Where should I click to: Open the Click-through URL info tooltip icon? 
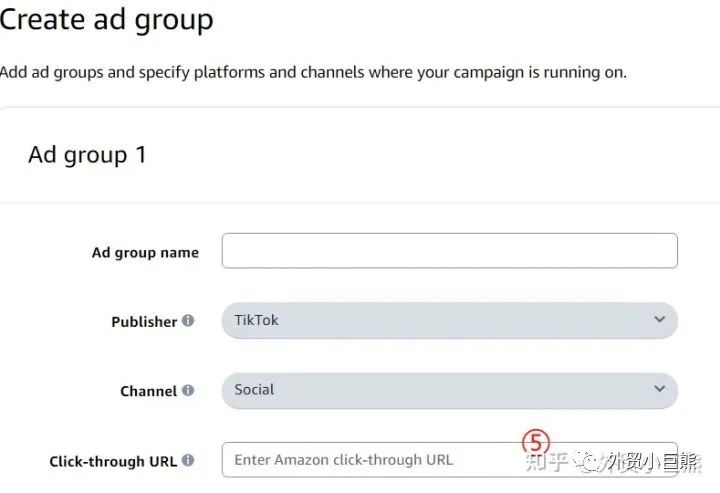[x=188, y=461]
